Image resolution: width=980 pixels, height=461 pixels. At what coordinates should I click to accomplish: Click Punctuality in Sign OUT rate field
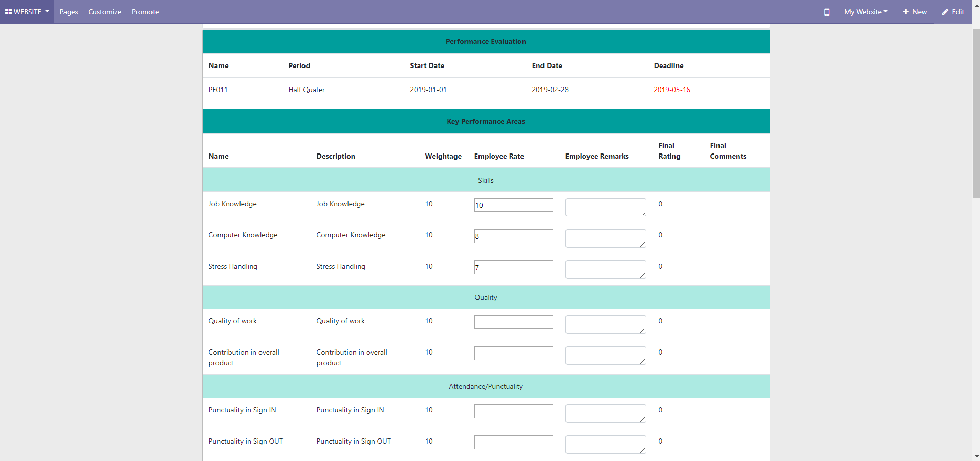(513, 442)
